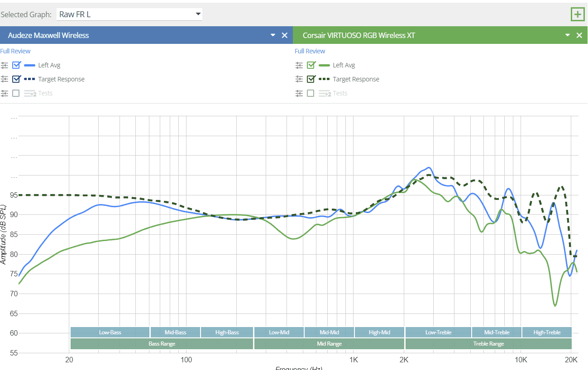The width and height of the screenshot is (588, 370).
Task: Open Full Review link for Corsair VIRTUOSO
Action: pyautogui.click(x=310, y=51)
